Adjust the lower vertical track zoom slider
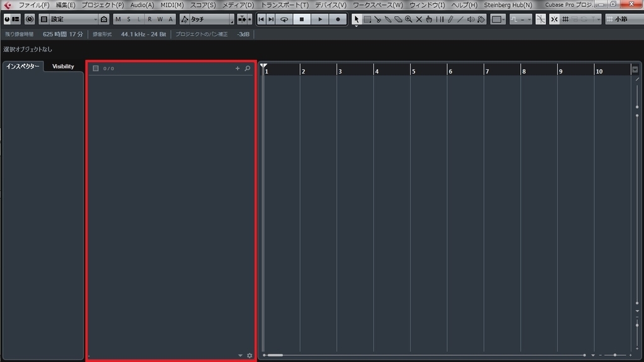 637,325
